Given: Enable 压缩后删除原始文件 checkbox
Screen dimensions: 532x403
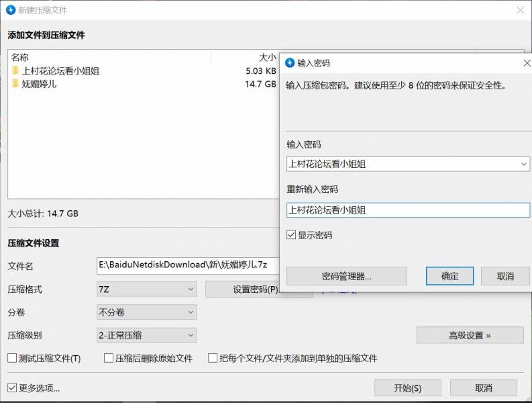Looking at the screenshot, I should click(109, 358).
